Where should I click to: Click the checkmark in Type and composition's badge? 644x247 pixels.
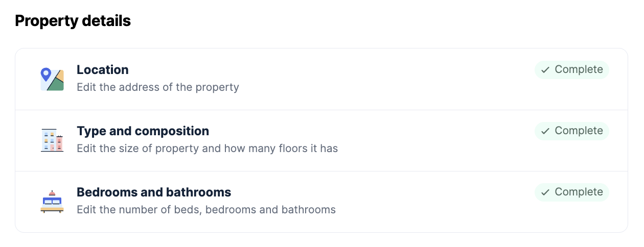pos(545,131)
